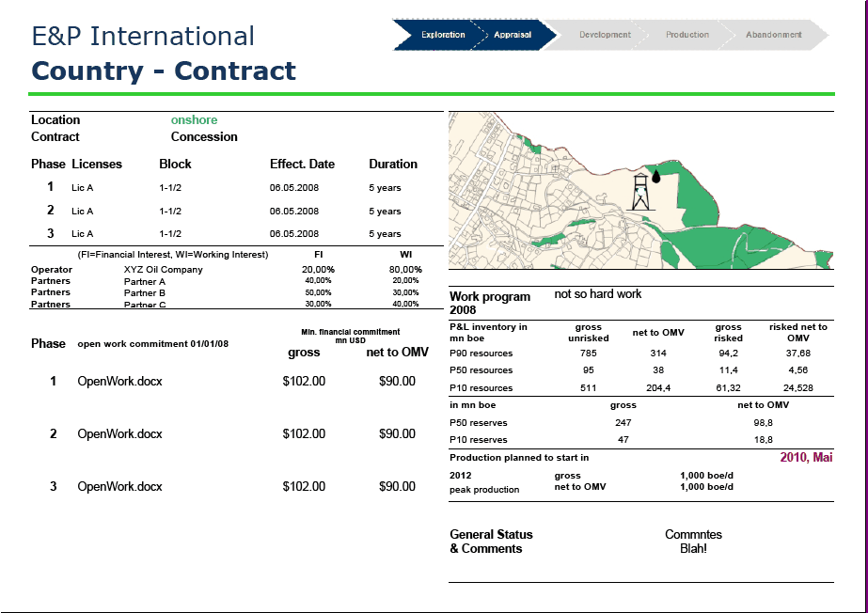The image size is (868, 613).
Task: Click the E&P International heading
Action: (x=143, y=36)
